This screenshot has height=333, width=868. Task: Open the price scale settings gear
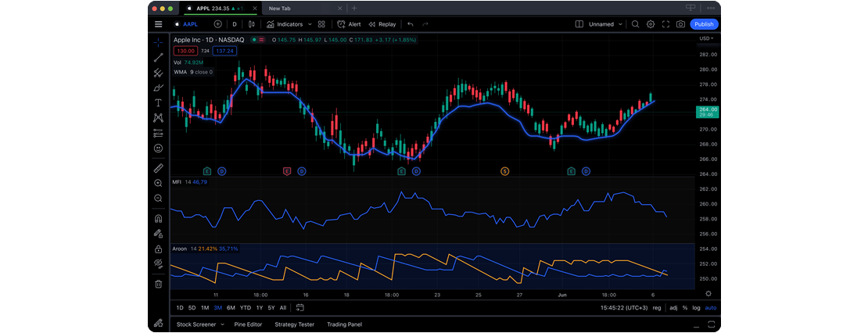[x=708, y=294]
